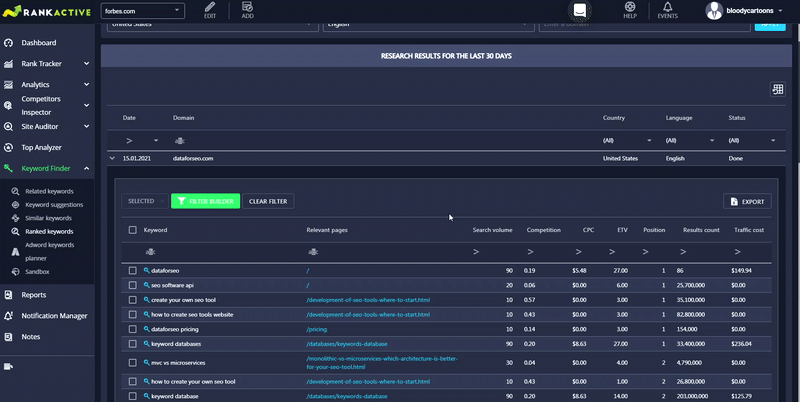
Task: Click the search icon beside 'mvc vs microservices'
Action: pos(146,363)
